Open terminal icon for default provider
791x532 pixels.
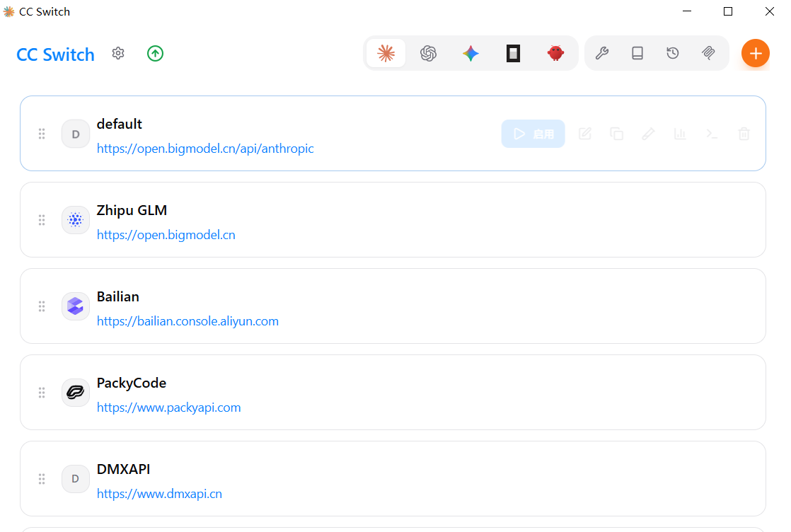click(712, 134)
